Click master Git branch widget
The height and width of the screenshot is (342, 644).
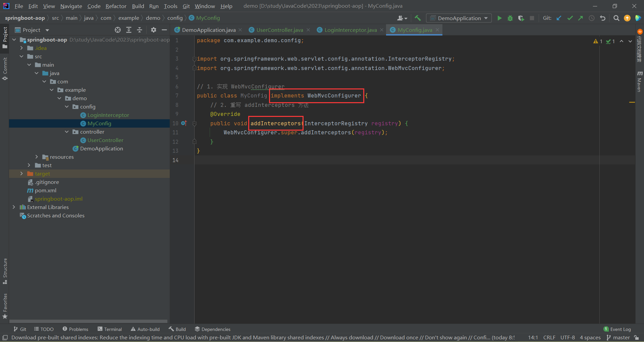pyautogui.click(x=618, y=338)
